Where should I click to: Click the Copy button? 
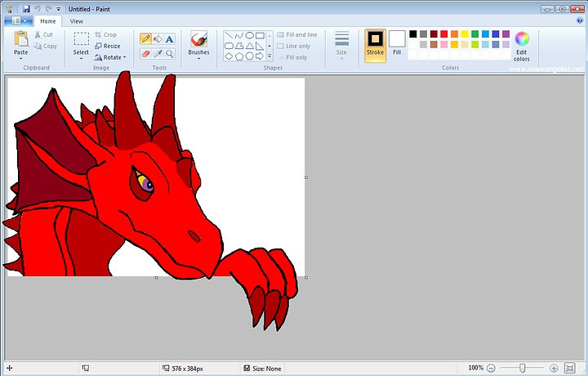(46, 46)
